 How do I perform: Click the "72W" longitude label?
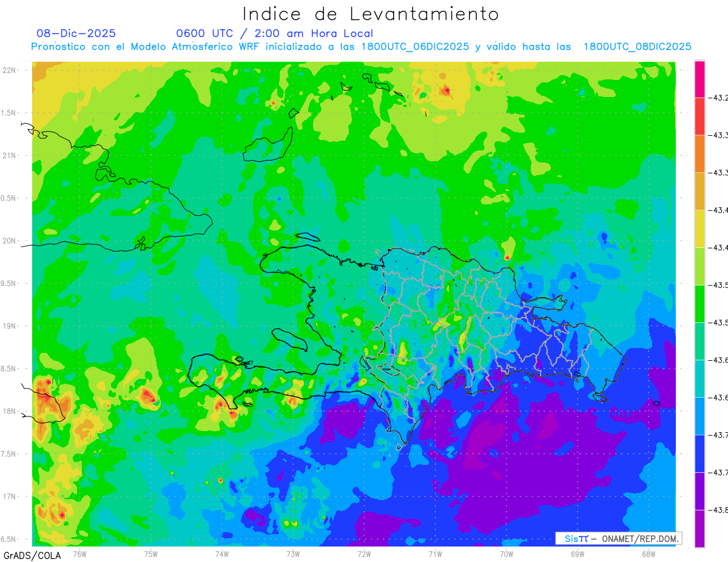(x=364, y=554)
